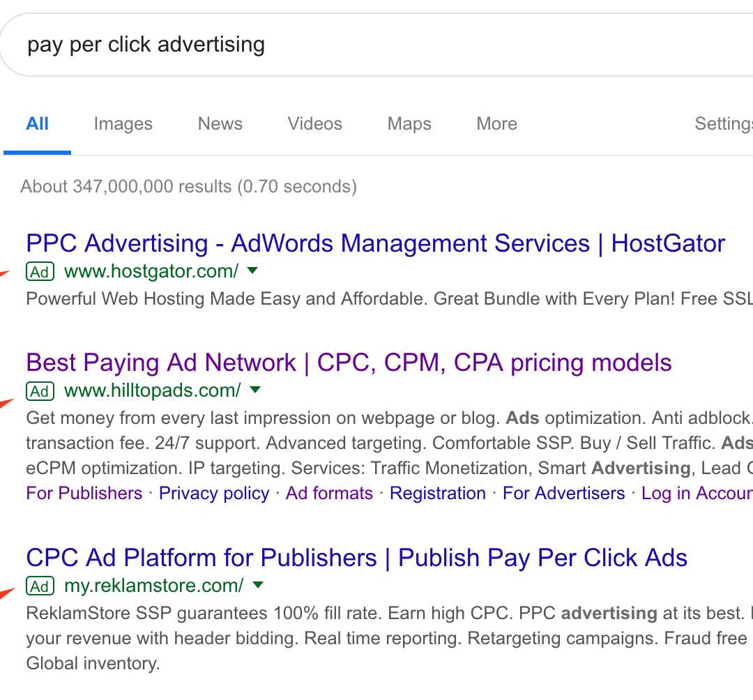753x700 pixels.
Task: Switch to the Images tab
Action: point(123,124)
